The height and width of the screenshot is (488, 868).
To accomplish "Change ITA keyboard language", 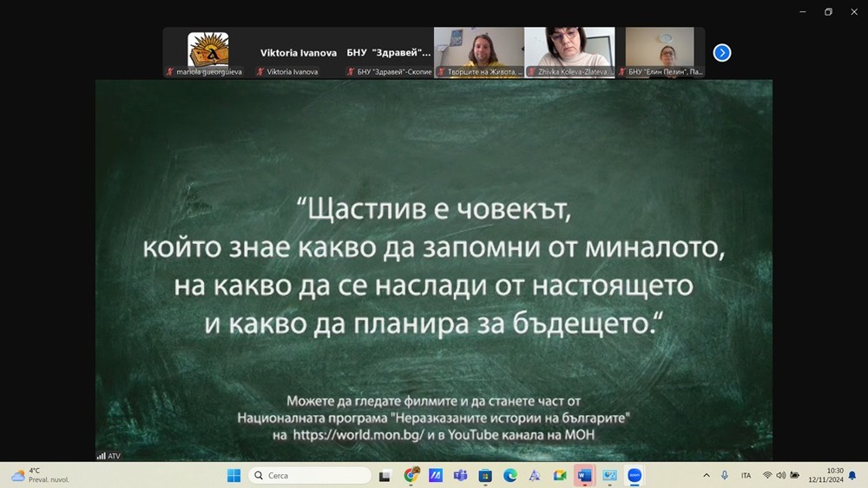I will 746,475.
